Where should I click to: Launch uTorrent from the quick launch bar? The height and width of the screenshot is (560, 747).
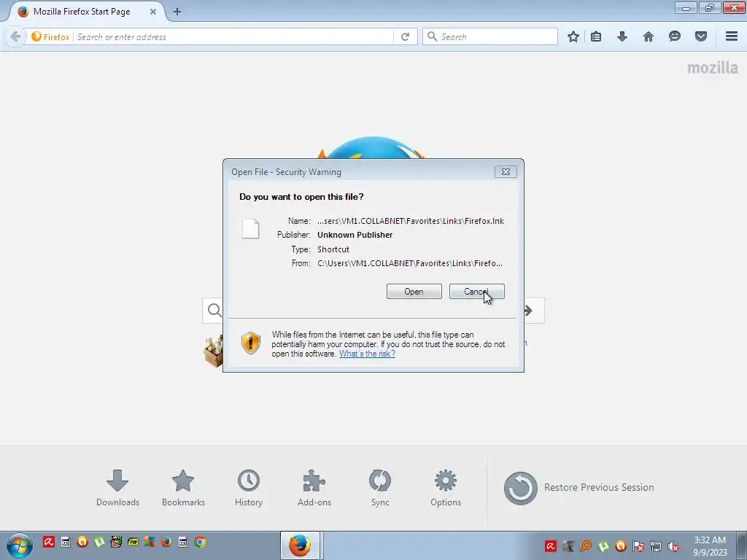(99, 542)
